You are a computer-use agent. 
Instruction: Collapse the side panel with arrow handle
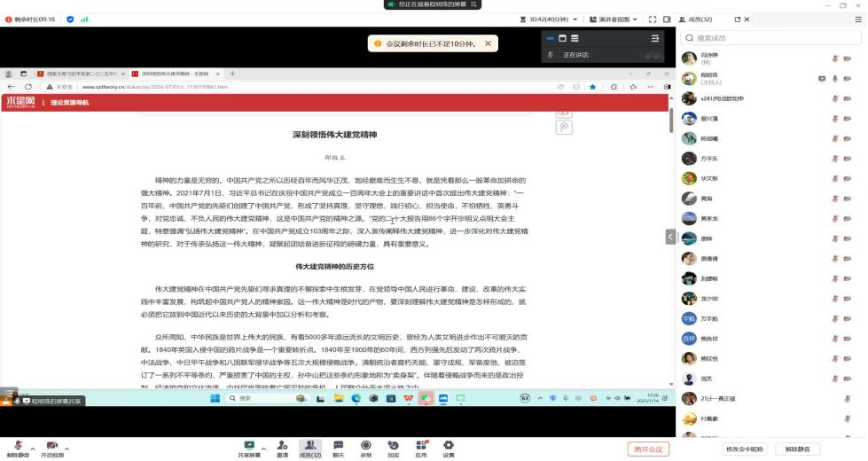pos(671,237)
